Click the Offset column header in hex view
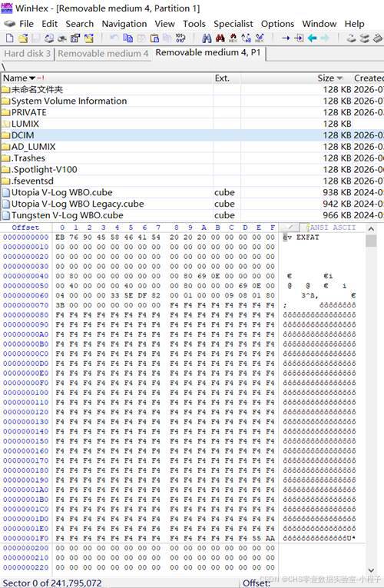This screenshot has height=588, width=384. coord(25,228)
